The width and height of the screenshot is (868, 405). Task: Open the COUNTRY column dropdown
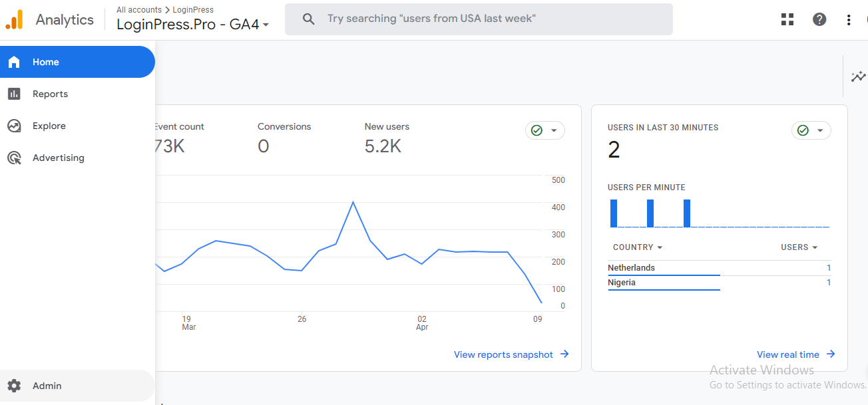point(636,247)
